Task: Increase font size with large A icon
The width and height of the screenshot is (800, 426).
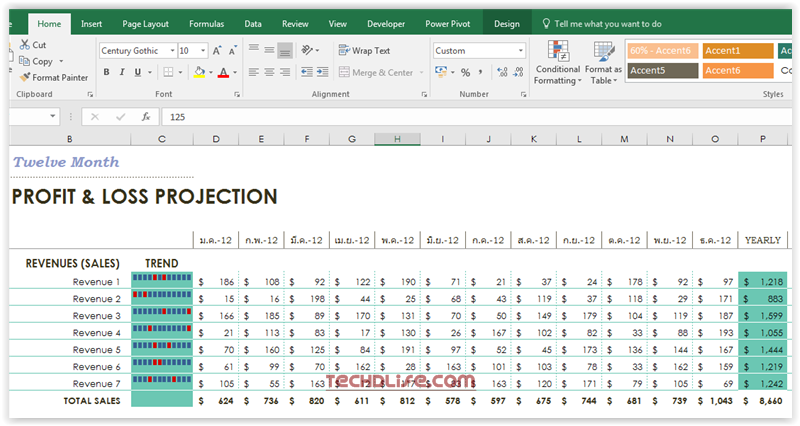Action: click(x=217, y=51)
